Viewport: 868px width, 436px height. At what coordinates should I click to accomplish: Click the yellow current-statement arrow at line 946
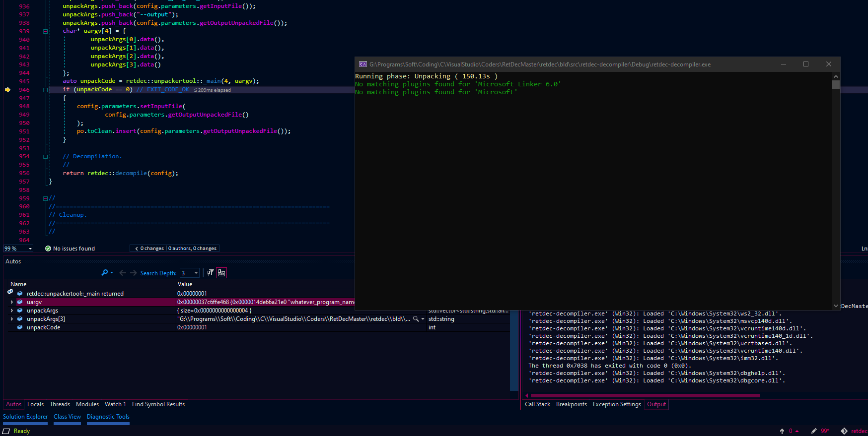(x=7, y=90)
